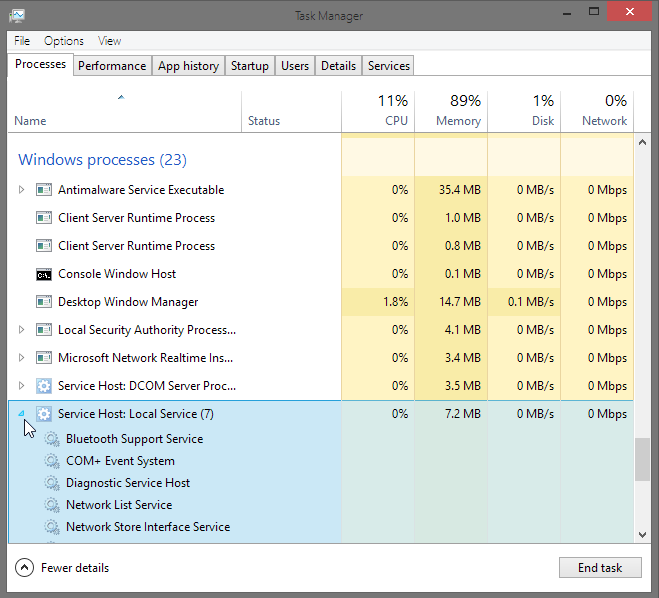Viewport: 659px width, 598px height.
Task: Click the Local Security Authority Process icon
Action: tap(44, 330)
